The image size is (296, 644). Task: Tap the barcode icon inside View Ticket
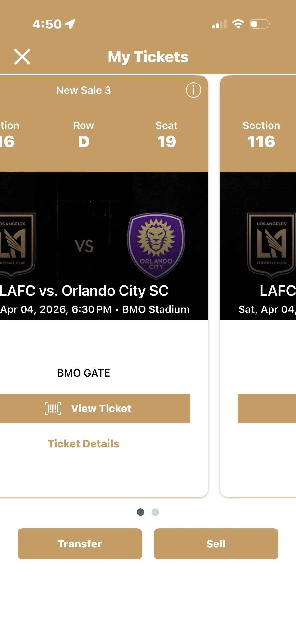pyautogui.click(x=53, y=408)
